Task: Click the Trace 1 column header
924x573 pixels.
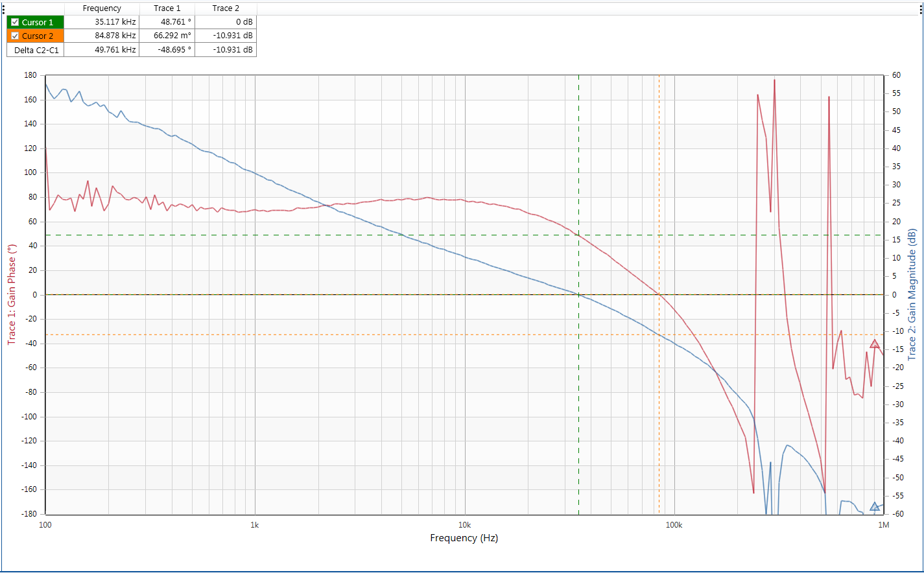Action: pyautogui.click(x=167, y=8)
